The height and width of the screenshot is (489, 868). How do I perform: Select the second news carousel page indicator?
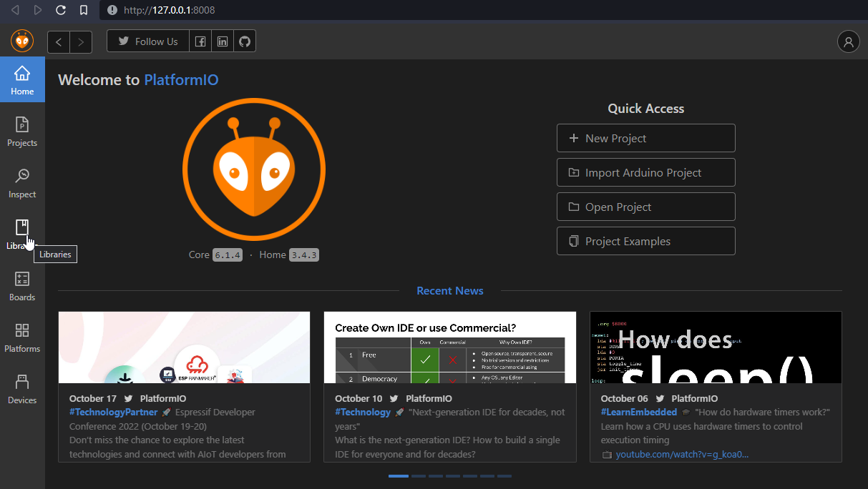click(x=419, y=476)
